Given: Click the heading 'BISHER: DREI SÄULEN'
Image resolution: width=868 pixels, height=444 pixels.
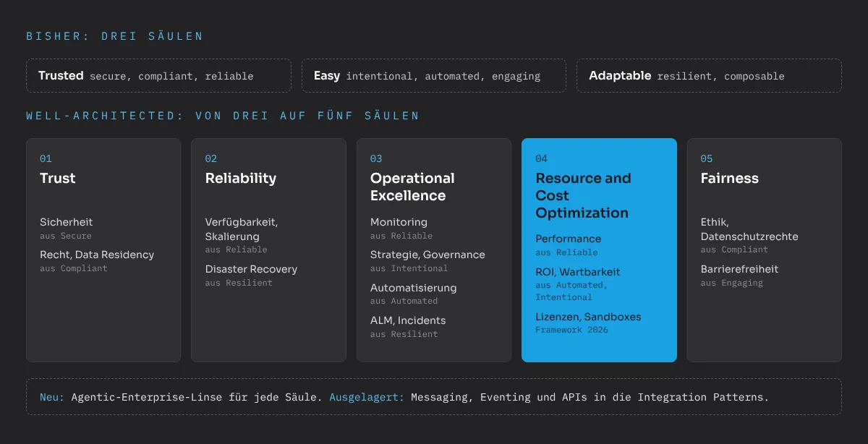Looking at the screenshot, I should tap(114, 36).
